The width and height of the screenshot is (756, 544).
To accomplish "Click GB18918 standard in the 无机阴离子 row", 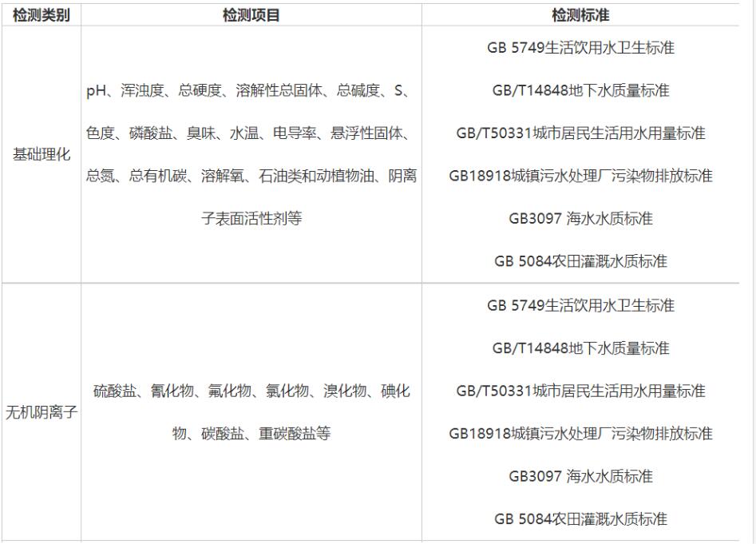I will point(580,434).
